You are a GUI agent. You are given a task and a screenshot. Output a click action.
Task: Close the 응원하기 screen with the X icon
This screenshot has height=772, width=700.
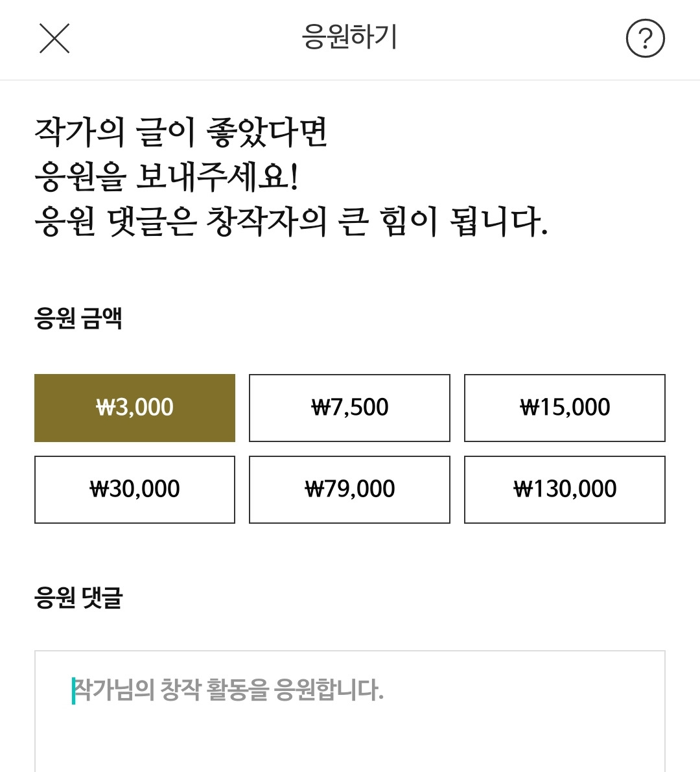[x=54, y=38]
